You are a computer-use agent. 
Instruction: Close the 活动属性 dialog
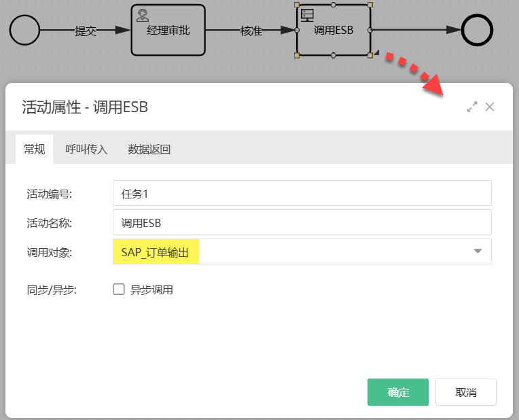490,107
